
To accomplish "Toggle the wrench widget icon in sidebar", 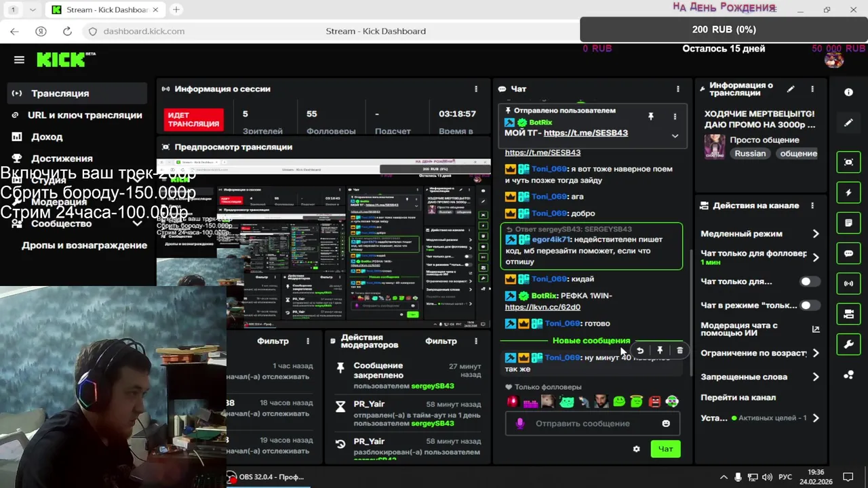I will (848, 345).
